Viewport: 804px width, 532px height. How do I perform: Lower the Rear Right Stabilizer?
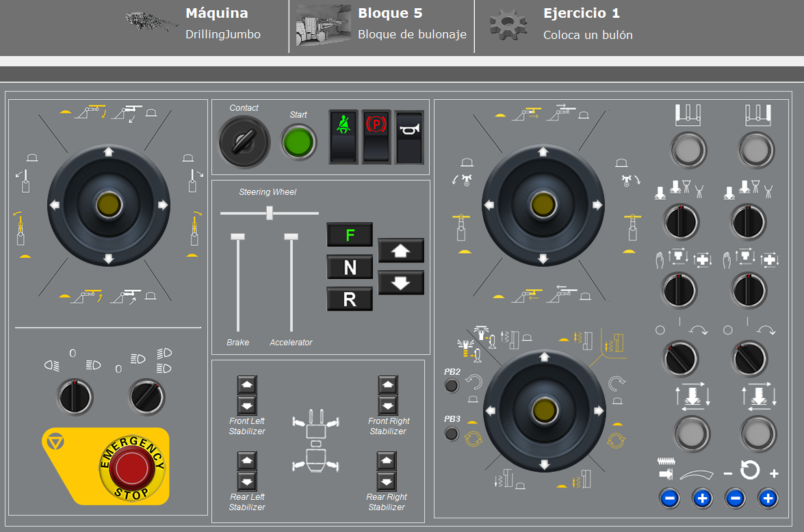pyautogui.click(x=387, y=481)
